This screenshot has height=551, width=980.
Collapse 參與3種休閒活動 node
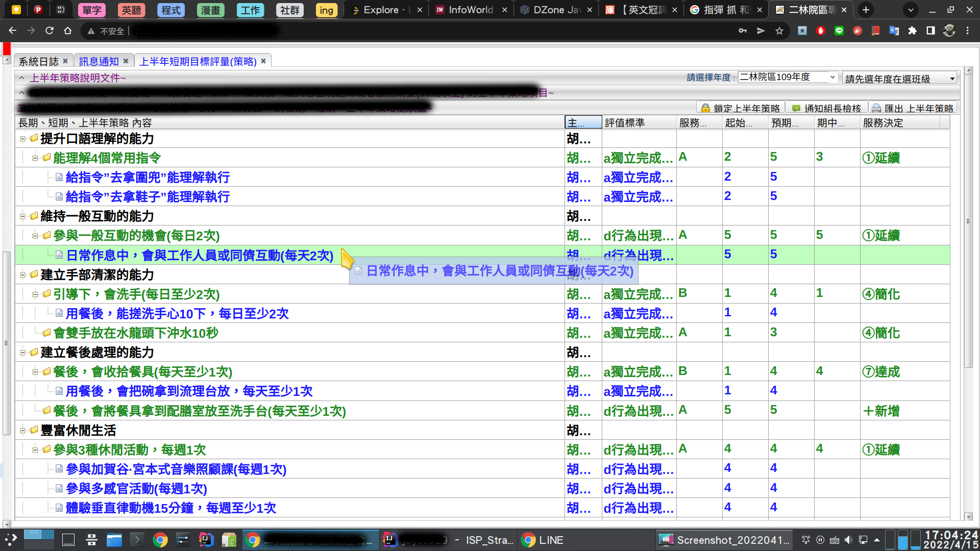coord(35,450)
